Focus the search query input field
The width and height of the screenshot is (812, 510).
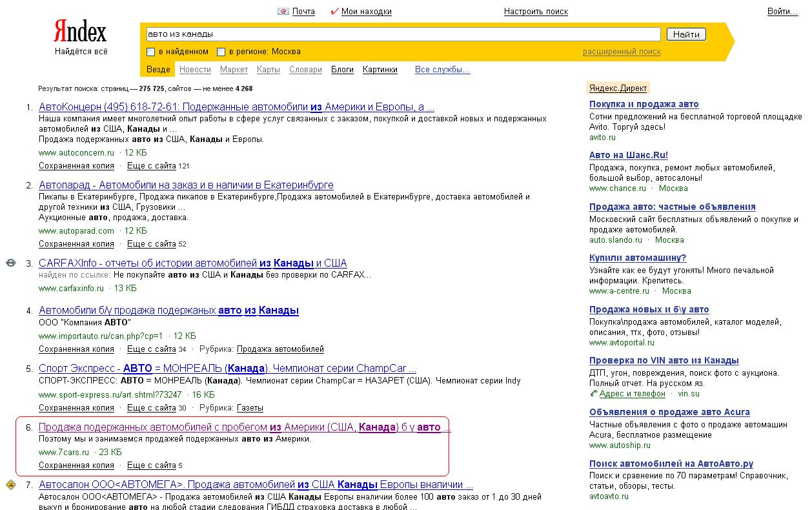click(403, 34)
